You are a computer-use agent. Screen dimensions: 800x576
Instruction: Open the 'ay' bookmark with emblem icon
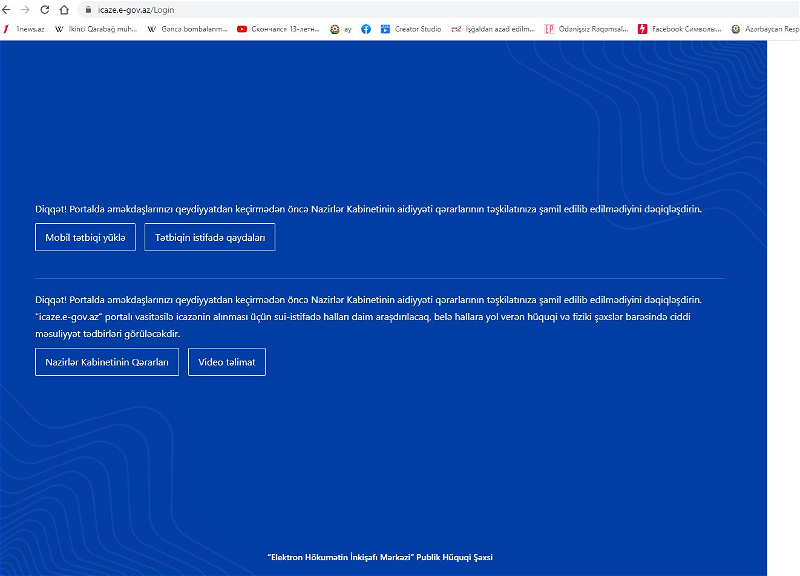[x=341, y=29]
